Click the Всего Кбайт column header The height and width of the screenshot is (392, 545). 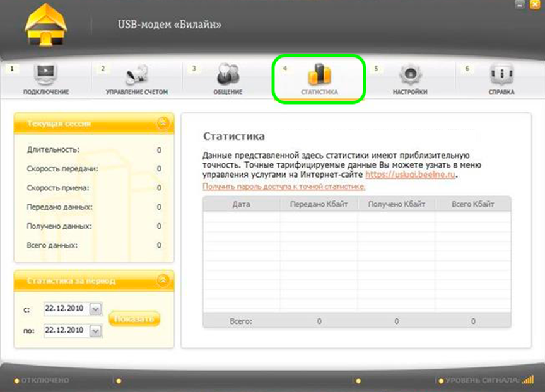tap(472, 204)
